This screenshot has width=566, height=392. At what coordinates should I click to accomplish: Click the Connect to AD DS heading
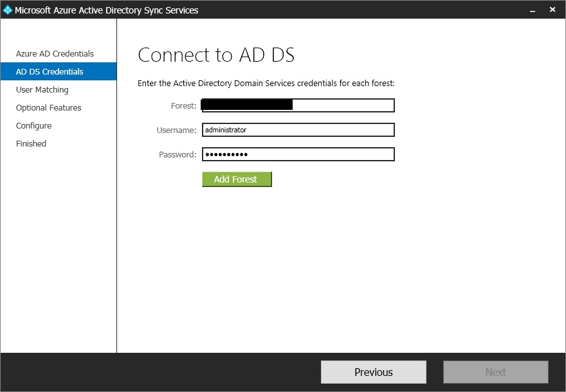216,55
